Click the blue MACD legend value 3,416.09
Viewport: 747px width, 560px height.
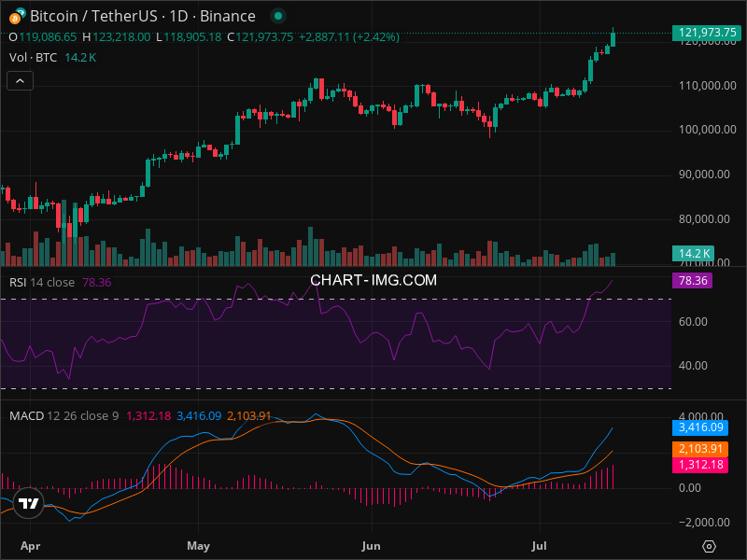(199, 416)
